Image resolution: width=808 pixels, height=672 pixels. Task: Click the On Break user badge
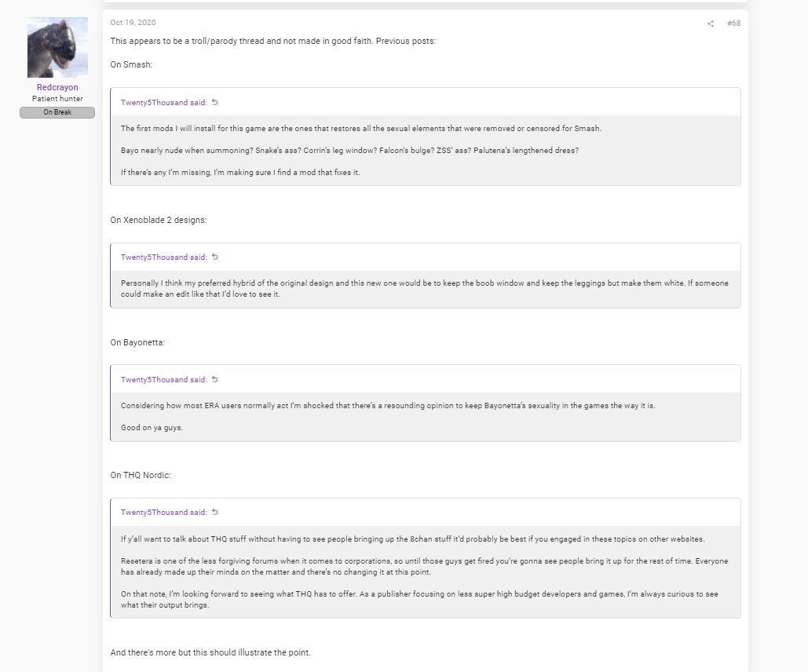tap(57, 112)
